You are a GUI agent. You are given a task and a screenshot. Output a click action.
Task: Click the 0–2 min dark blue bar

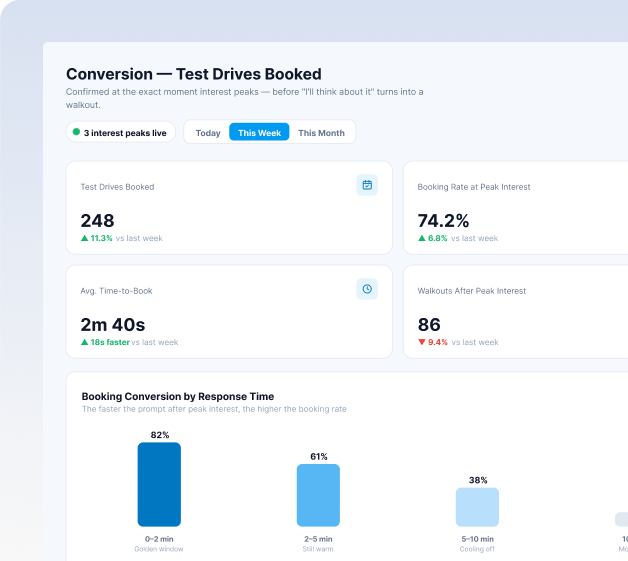(x=159, y=484)
